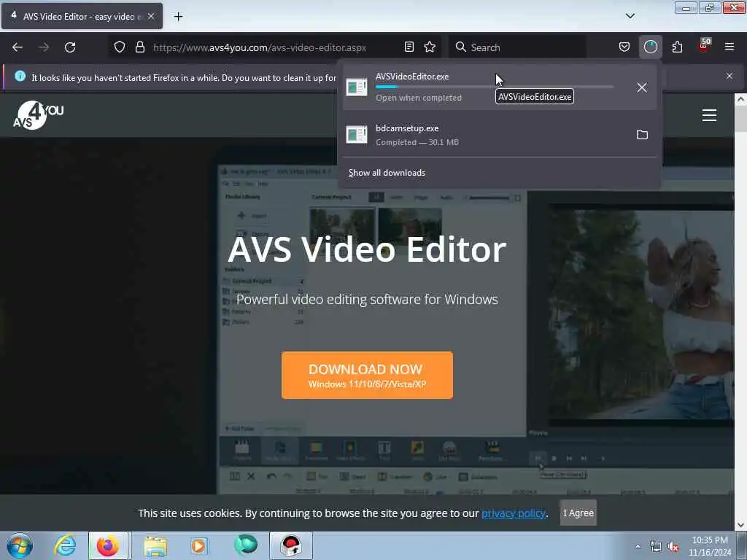Click the page scrollbar down arrow
The height and width of the screenshot is (560, 747).
[x=740, y=525]
